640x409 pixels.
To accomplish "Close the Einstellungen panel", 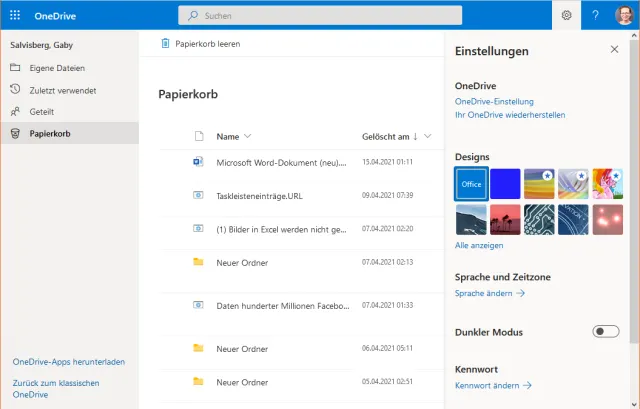I will pyautogui.click(x=614, y=49).
